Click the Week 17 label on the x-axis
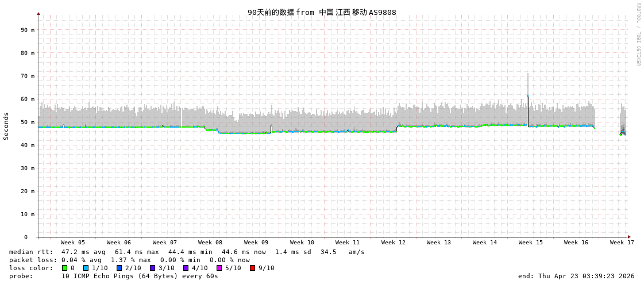Screen dimensions: 644x284 (622, 243)
